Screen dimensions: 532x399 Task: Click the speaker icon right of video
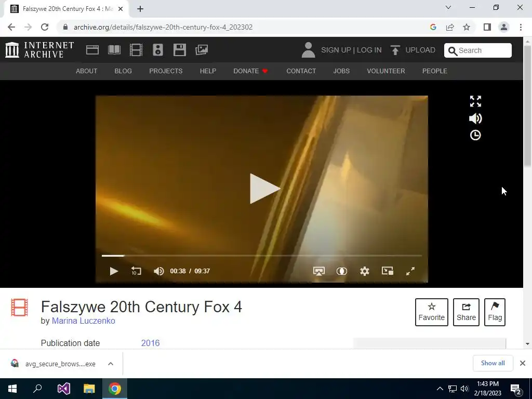click(x=475, y=118)
